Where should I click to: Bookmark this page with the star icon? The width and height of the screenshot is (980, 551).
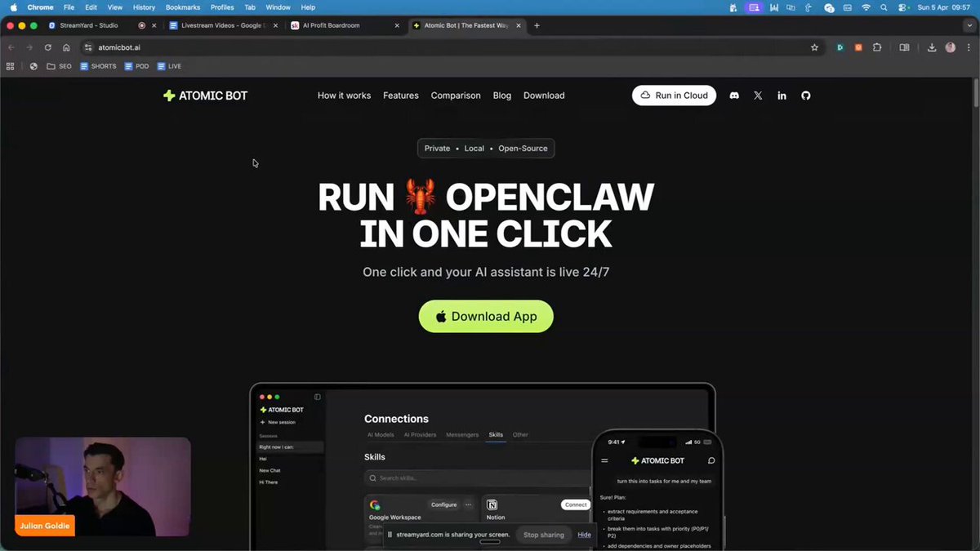(x=814, y=47)
